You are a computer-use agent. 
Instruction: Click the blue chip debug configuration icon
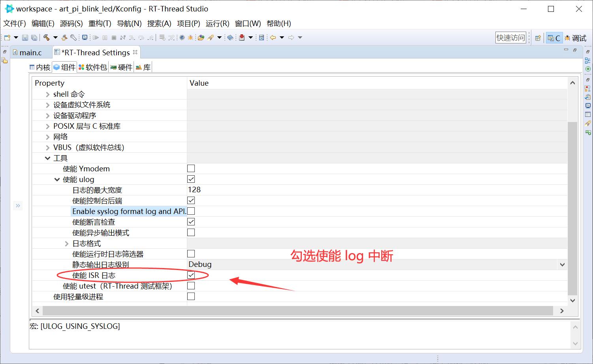(x=182, y=38)
